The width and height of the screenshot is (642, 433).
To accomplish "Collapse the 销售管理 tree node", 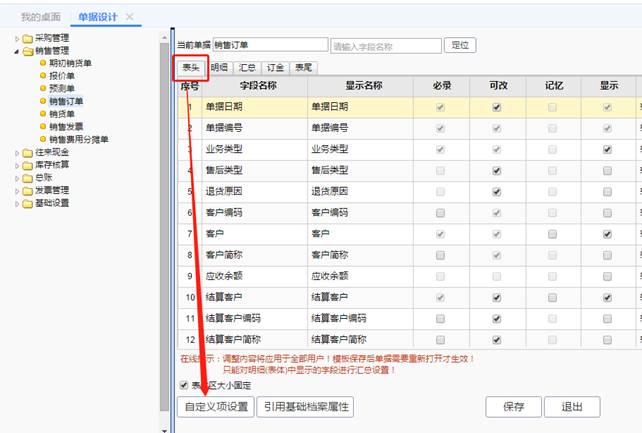I will click(17, 52).
